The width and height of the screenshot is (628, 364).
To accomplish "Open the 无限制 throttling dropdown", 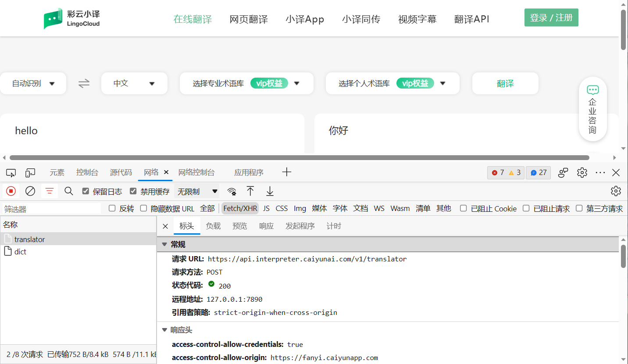I will click(x=196, y=191).
